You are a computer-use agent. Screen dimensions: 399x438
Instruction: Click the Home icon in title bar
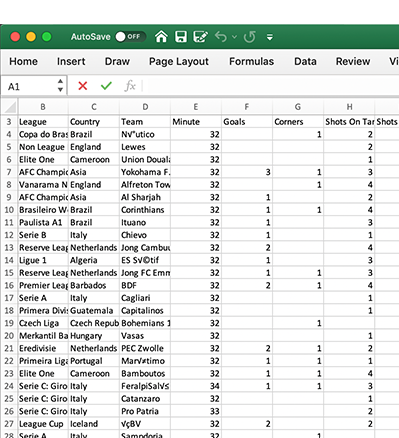[x=161, y=36]
